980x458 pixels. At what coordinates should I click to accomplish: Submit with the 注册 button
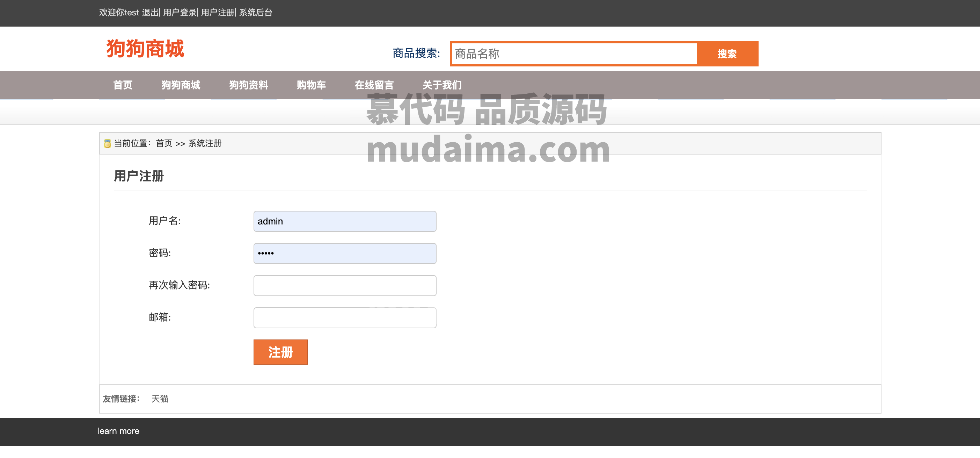(x=281, y=352)
